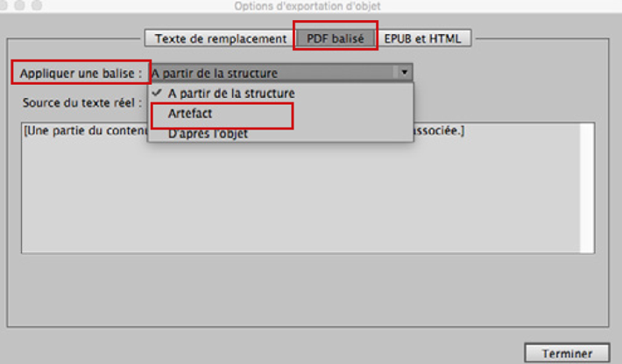Click the Appliquer une balise combo box field
622x364 pixels.
(x=281, y=73)
